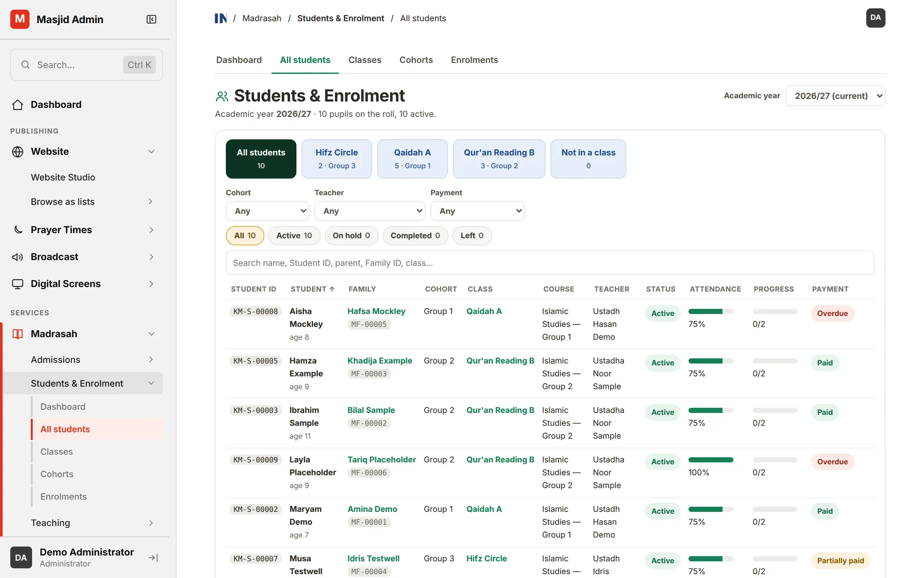This screenshot has height=578, width=924.
Task: Select the Not in a class card
Action: tap(588, 159)
